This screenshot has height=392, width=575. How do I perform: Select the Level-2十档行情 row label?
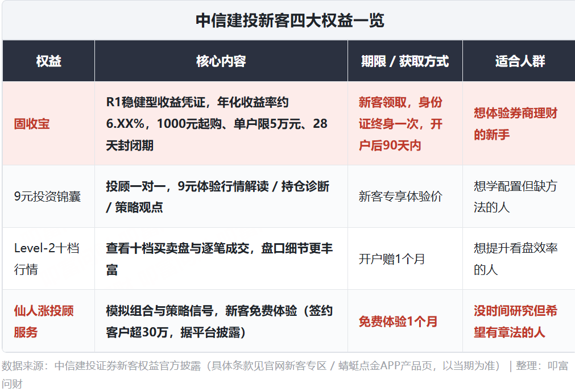[47, 258]
